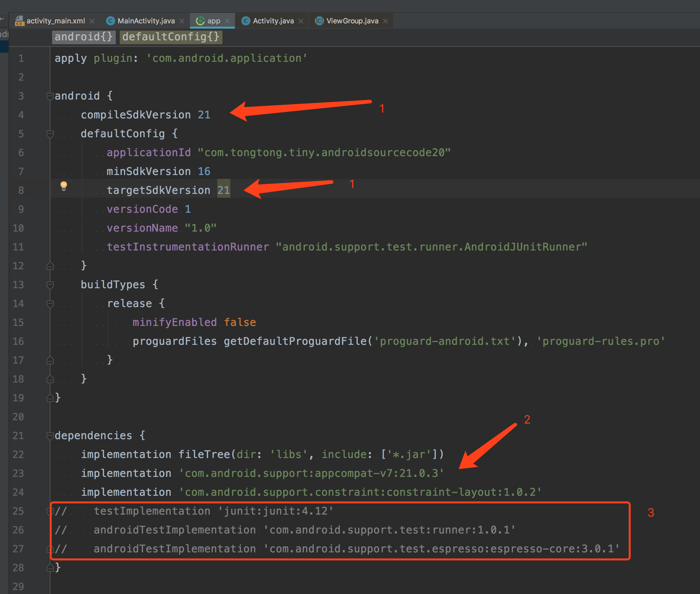Click the ViewGroup.java class file icon
This screenshot has height=594, width=700.
(x=319, y=21)
